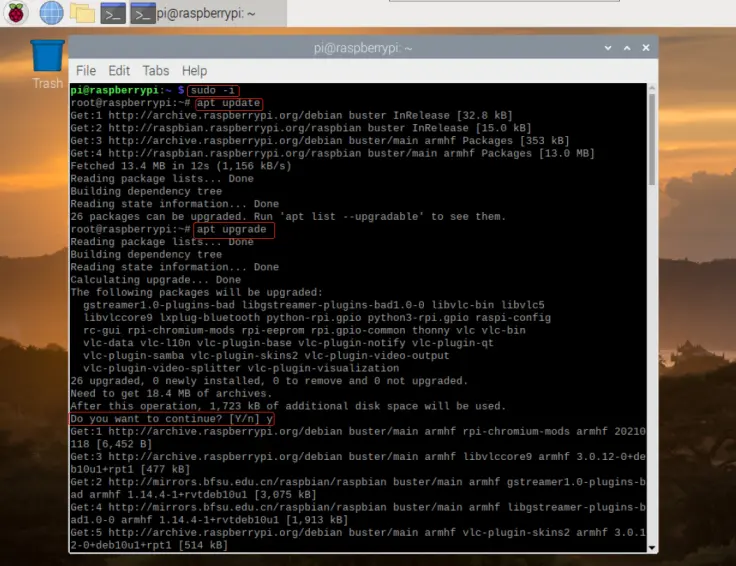This screenshot has height=566, width=736.
Task: Open the File Manager folder icon
Action: (82, 13)
